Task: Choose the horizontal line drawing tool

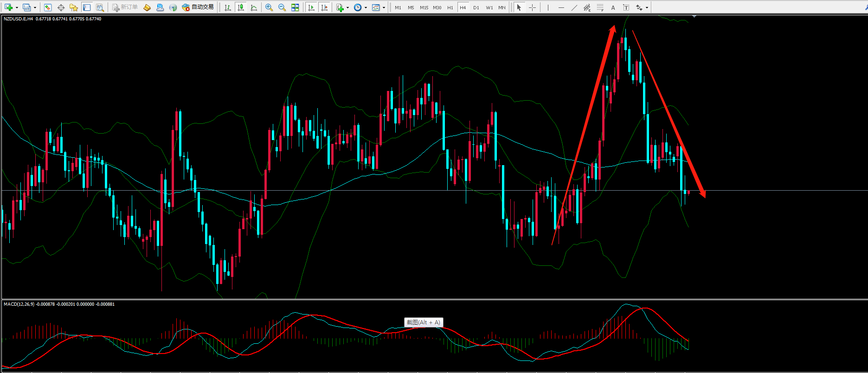Action: 561,7
